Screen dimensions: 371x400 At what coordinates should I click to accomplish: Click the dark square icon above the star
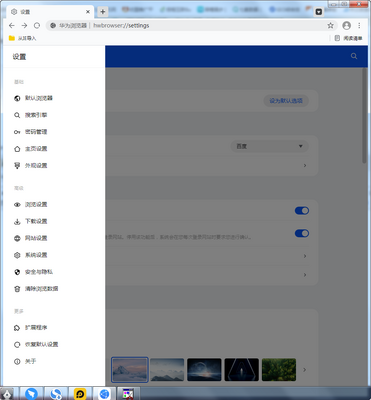pos(319,12)
